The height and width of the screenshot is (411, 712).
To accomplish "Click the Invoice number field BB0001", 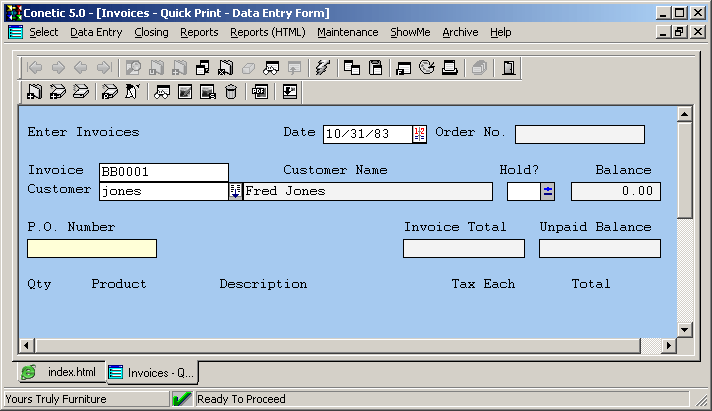I will tap(163, 172).
